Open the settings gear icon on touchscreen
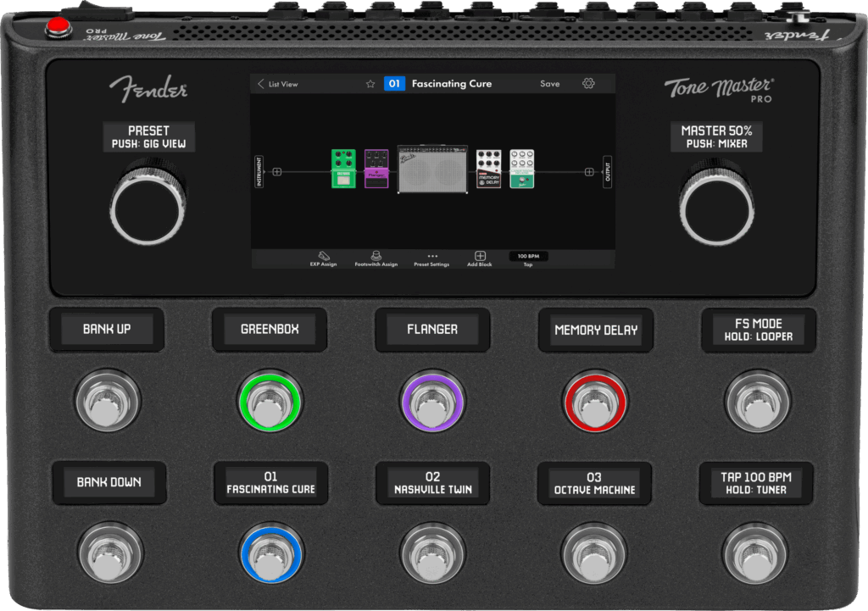 point(588,84)
